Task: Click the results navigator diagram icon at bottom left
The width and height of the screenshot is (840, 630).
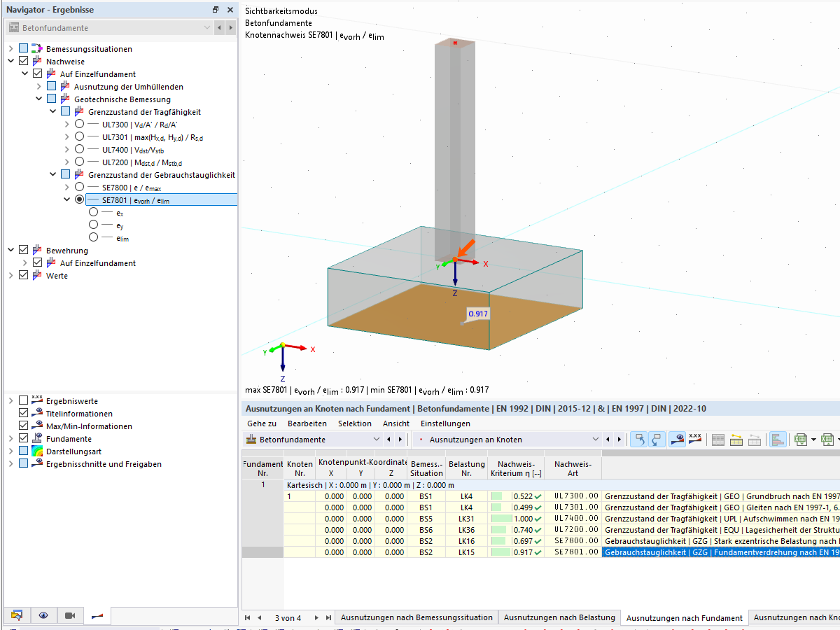Action: [96, 615]
